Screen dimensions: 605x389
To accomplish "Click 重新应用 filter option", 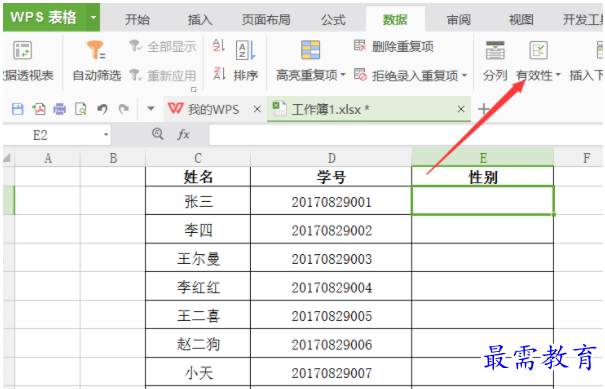I will tap(163, 75).
